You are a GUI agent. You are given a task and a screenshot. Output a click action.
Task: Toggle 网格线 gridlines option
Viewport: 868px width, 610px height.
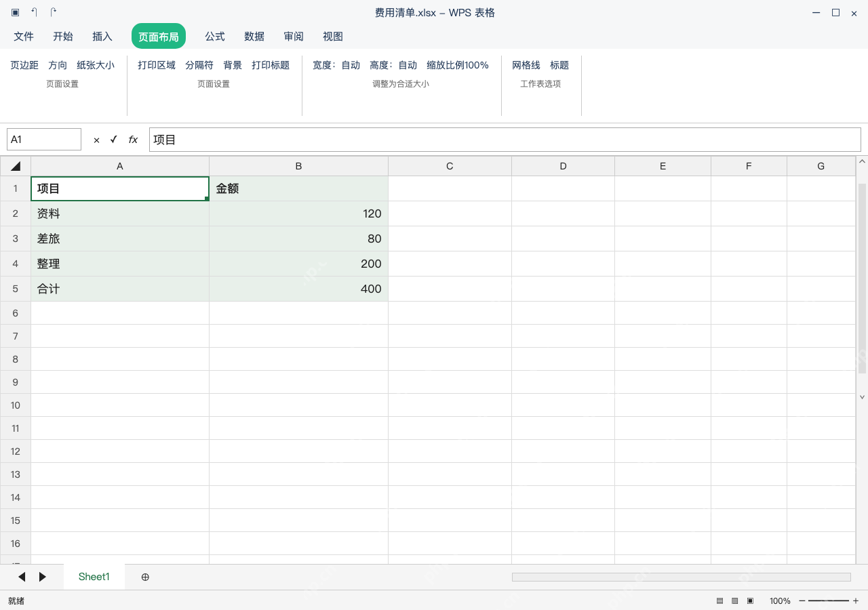click(x=526, y=65)
